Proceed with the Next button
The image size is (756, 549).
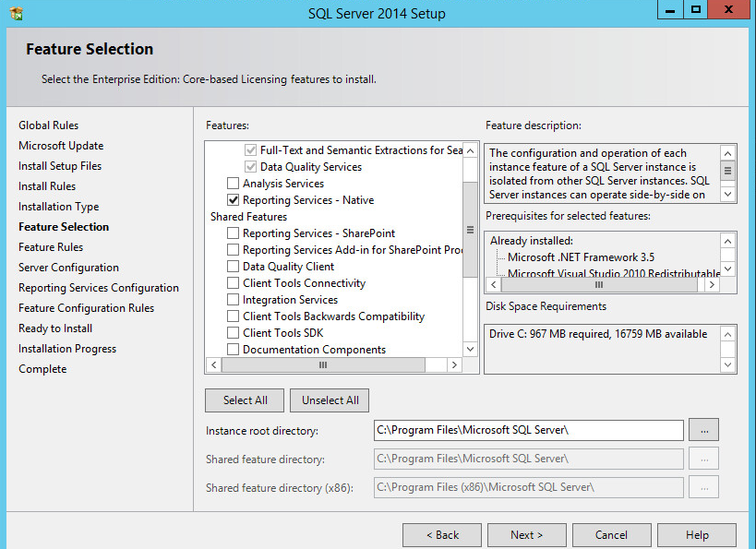coord(527,535)
